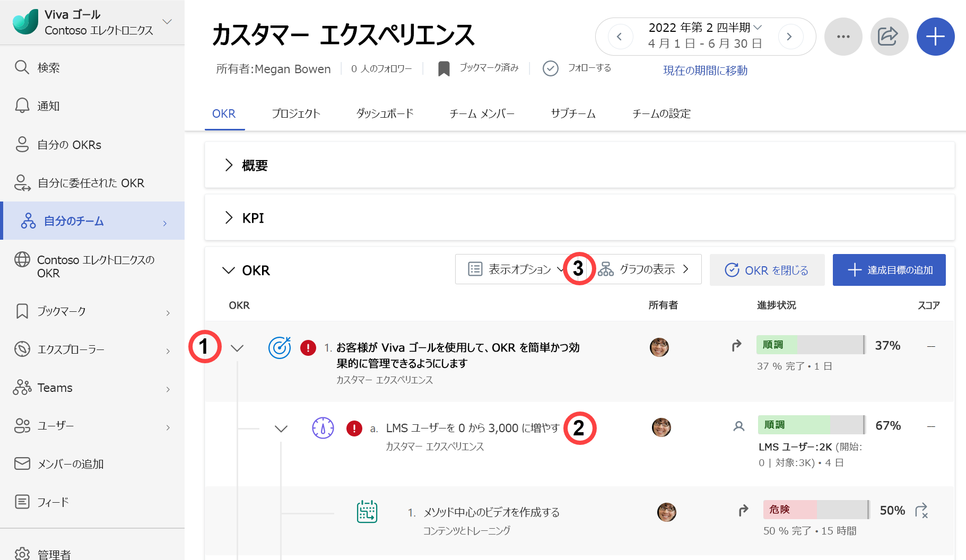This screenshot has width=966, height=560.
Task: Open エクスプローラー compass icon
Action: click(22, 349)
